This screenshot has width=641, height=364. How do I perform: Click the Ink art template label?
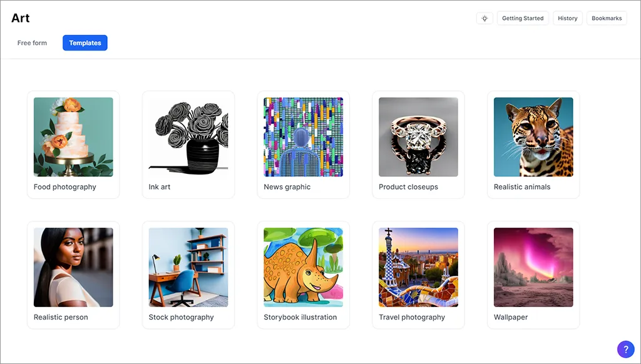click(x=160, y=187)
